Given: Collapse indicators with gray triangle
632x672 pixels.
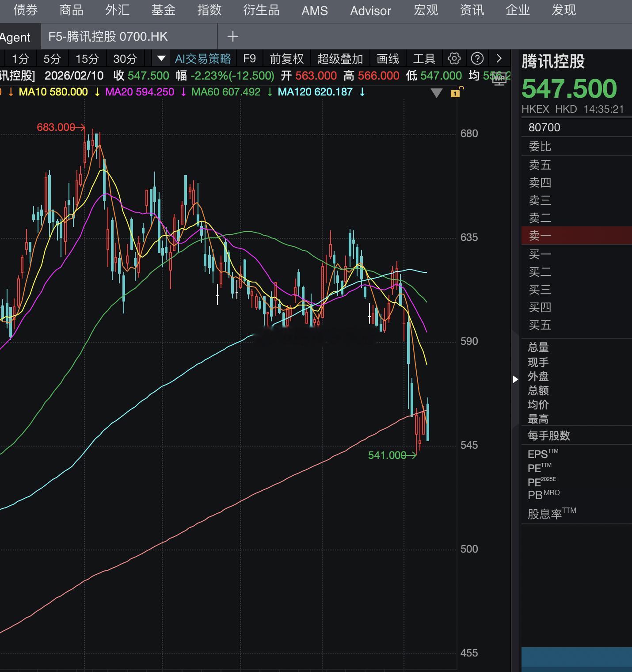Looking at the screenshot, I should click(436, 93).
